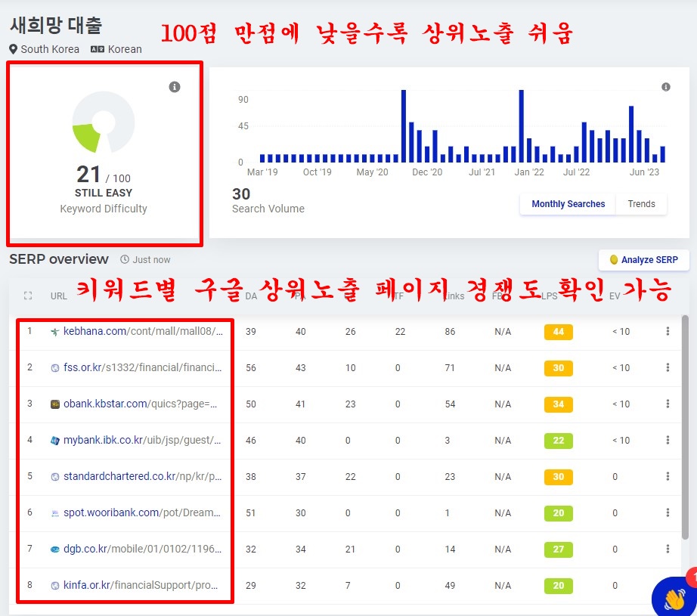Click the clock icon beside Just now
697x616 pixels.
coord(125,259)
